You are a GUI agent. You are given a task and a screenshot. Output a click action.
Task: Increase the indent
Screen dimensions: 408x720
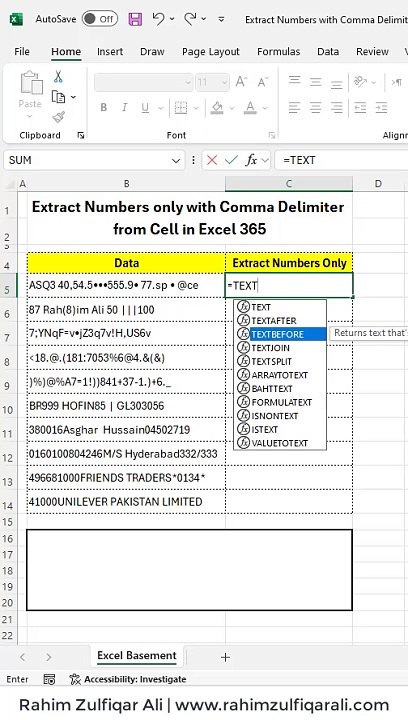[381, 107]
